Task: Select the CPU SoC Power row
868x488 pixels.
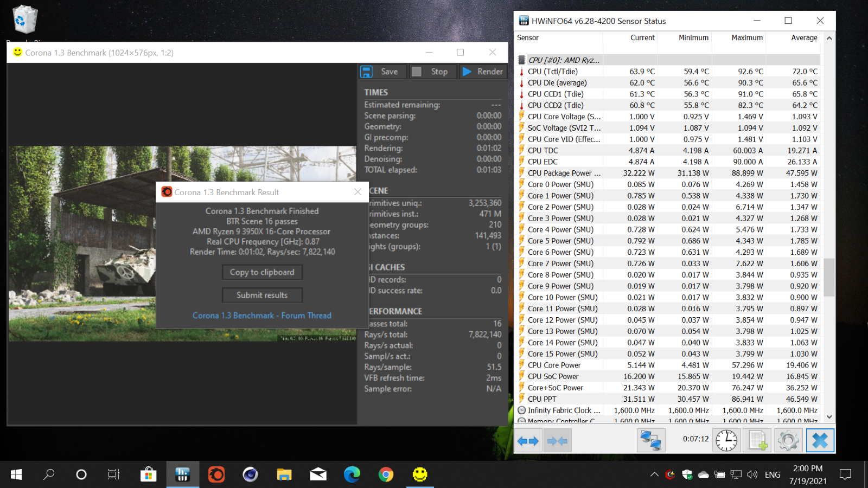Action: [x=668, y=376]
